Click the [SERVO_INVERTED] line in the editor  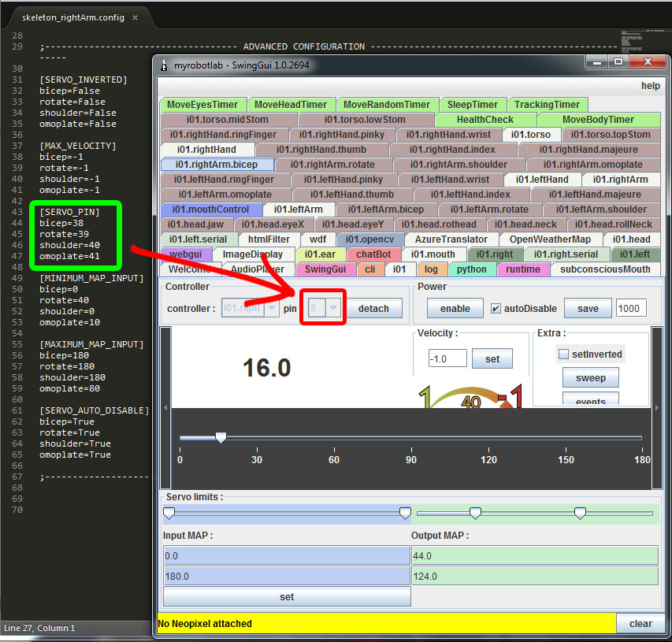click(x=84, y=80)
